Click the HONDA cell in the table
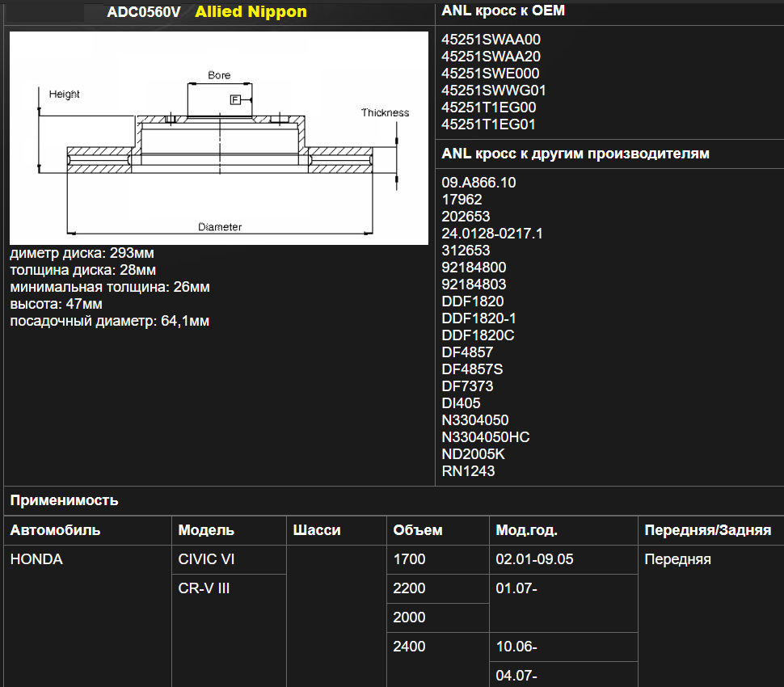Screen dimensions: 784x687 [x=36, y=559]
